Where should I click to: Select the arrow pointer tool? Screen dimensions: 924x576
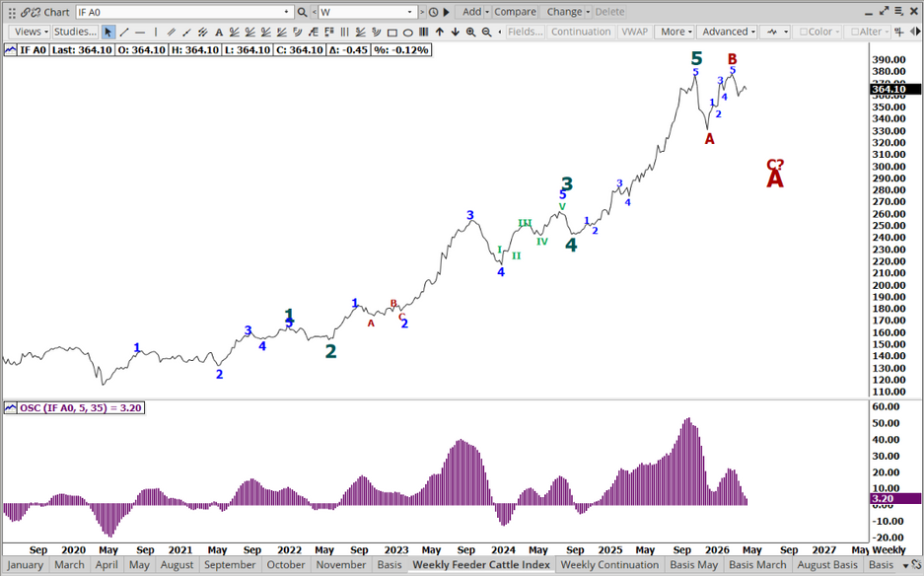107,32
